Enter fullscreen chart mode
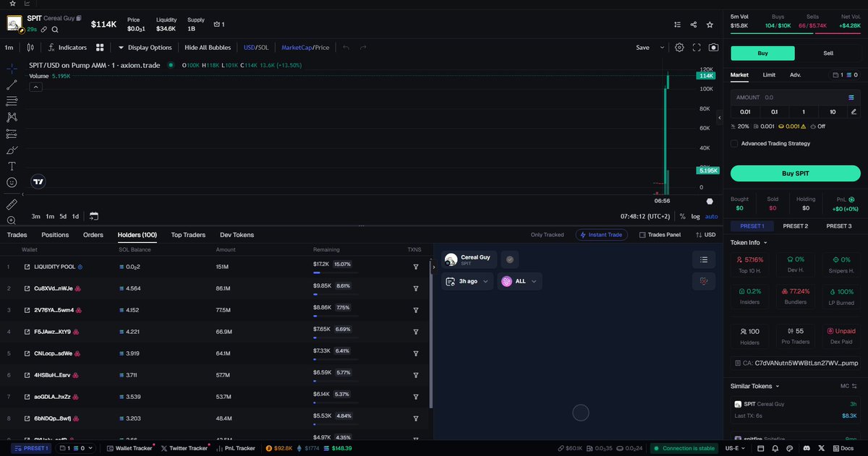The image size is (868, 456). [x=697, y=48]
